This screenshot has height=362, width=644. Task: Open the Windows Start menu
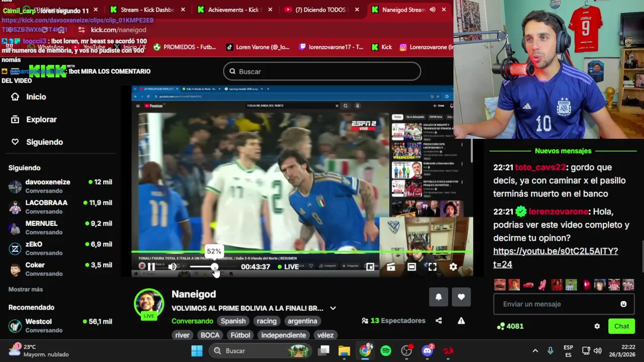197,351
